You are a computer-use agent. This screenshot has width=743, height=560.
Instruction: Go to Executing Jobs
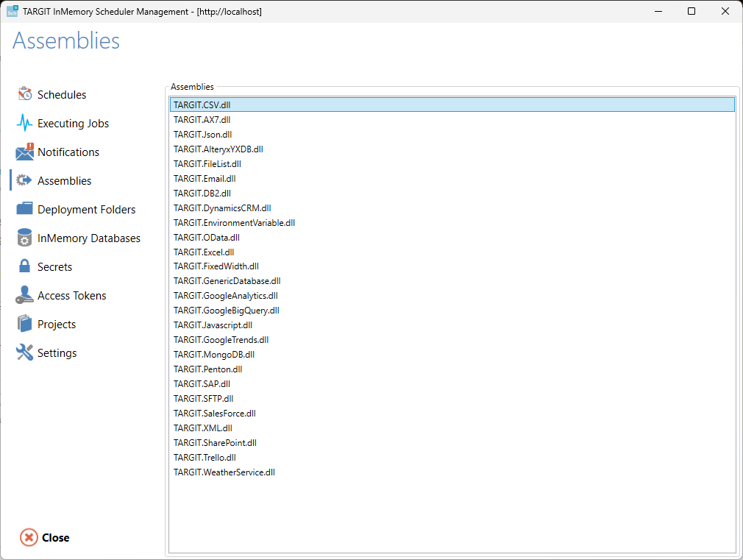[x=74, y=124]
